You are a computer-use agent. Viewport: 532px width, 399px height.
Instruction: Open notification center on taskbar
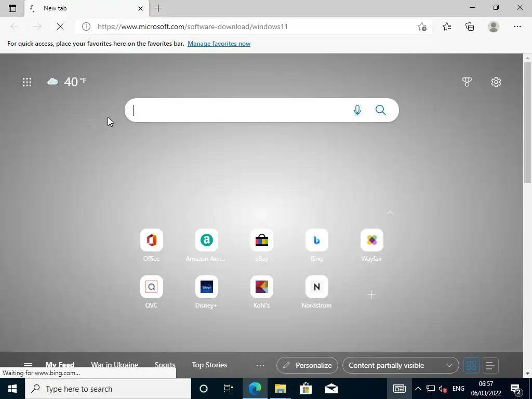[x=516, y=389]
